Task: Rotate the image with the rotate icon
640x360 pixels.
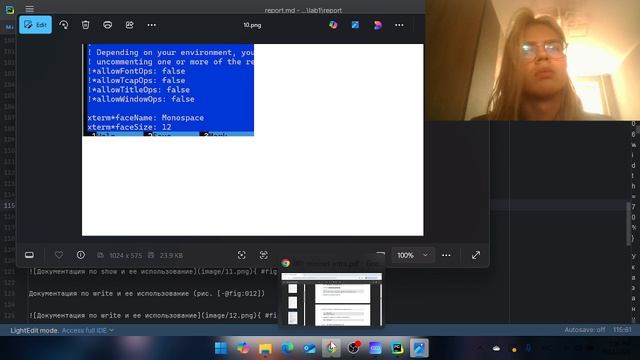Action: [64, 25]
